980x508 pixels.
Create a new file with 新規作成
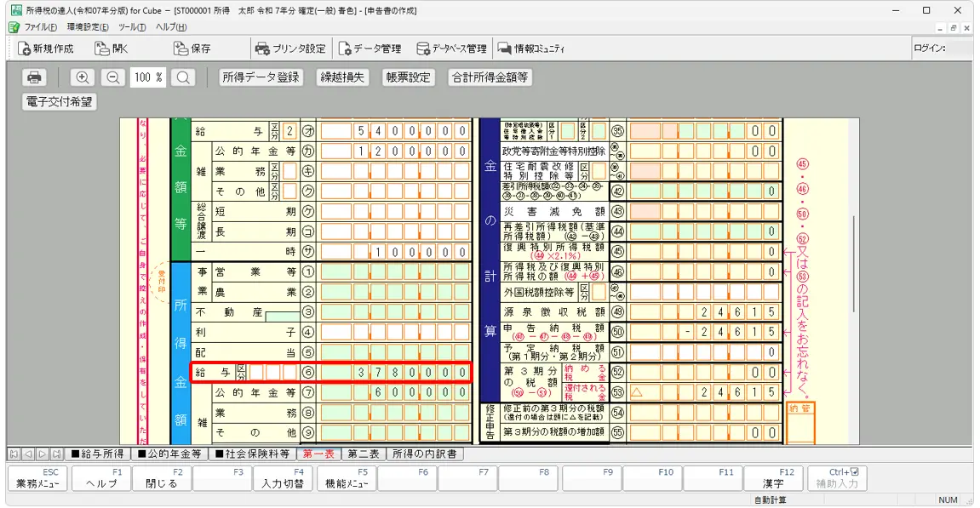click(46, 49)
